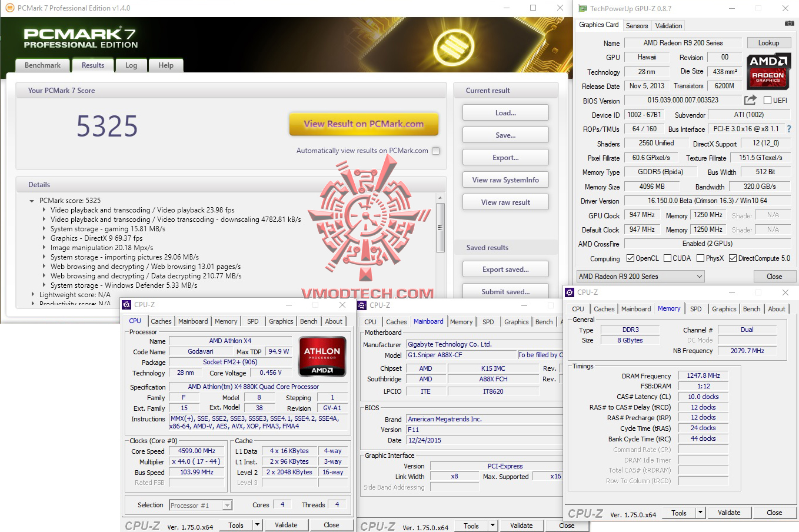Image resolution: width=799 pixels, height=532 pixels.
Task: Click the Tools button in the Mainboard CPU-Z window
Action: tap(471, 526)
